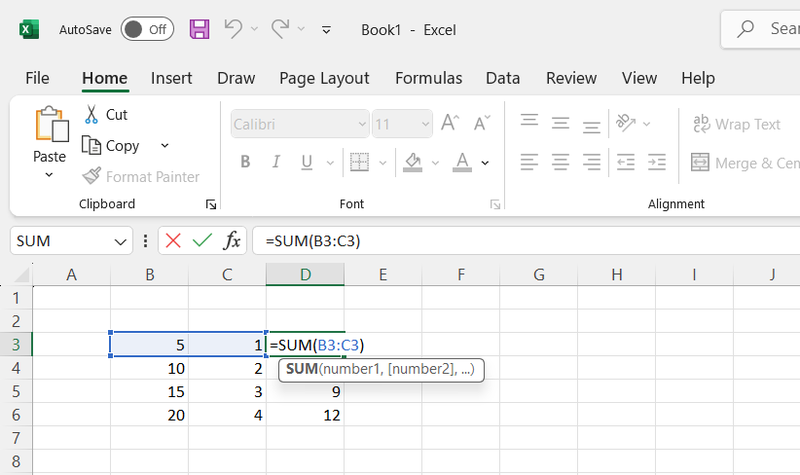
Task: Click the Excel app logo icon
Action: [x=29, y=29]
